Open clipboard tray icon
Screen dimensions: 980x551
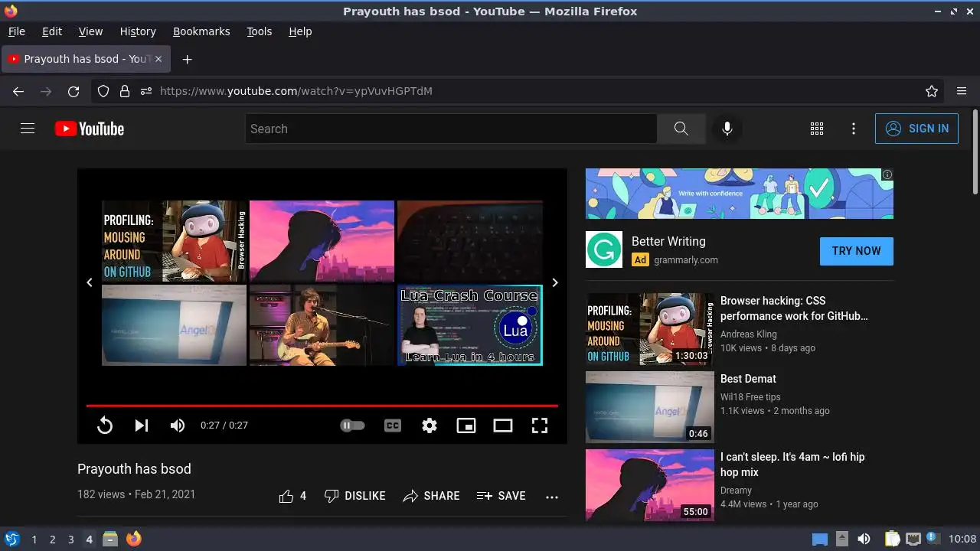click(x=892, y=539)
